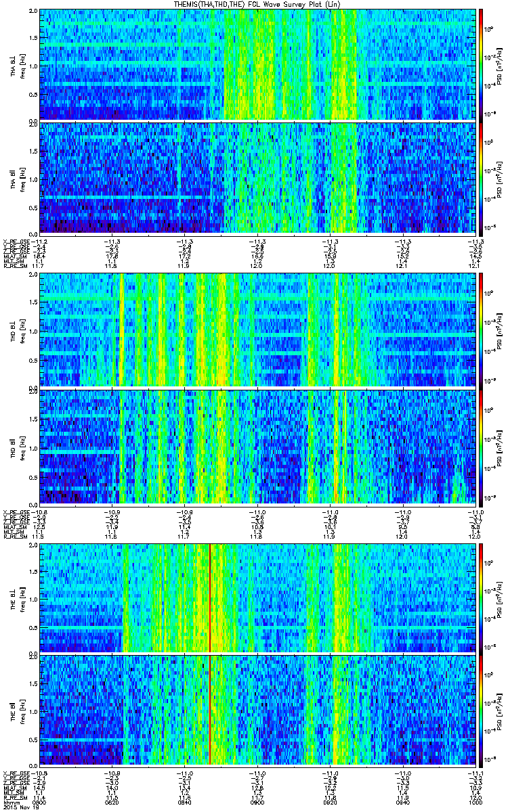This screenshot has width=508, height=812.
Task: Click the THD B-perpendicular spectrogram panel
Action: click(257, 330)
